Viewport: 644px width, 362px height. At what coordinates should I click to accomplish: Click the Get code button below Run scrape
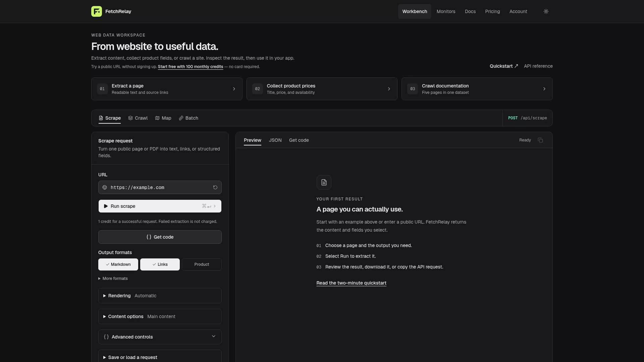coord(160,237)
